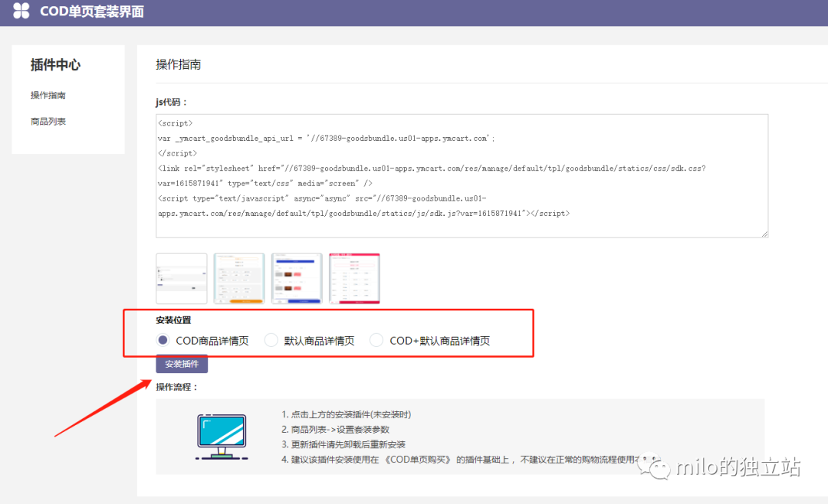Click step 2 text 商品列表->设置套装参数
The height and width of the screenshot is (504, 828).
pyautogui.click(x=335, y=430)
